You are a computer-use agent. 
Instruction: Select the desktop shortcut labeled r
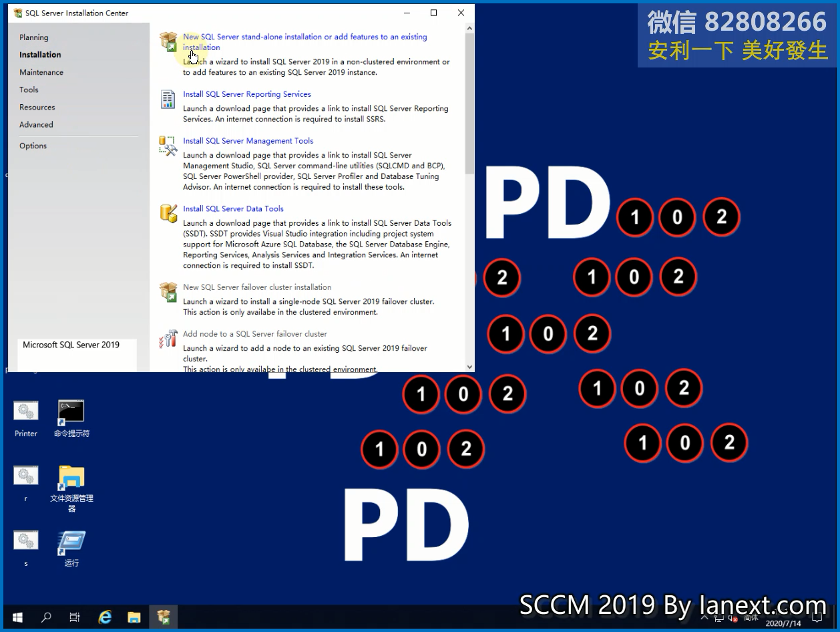coord(26,484)
